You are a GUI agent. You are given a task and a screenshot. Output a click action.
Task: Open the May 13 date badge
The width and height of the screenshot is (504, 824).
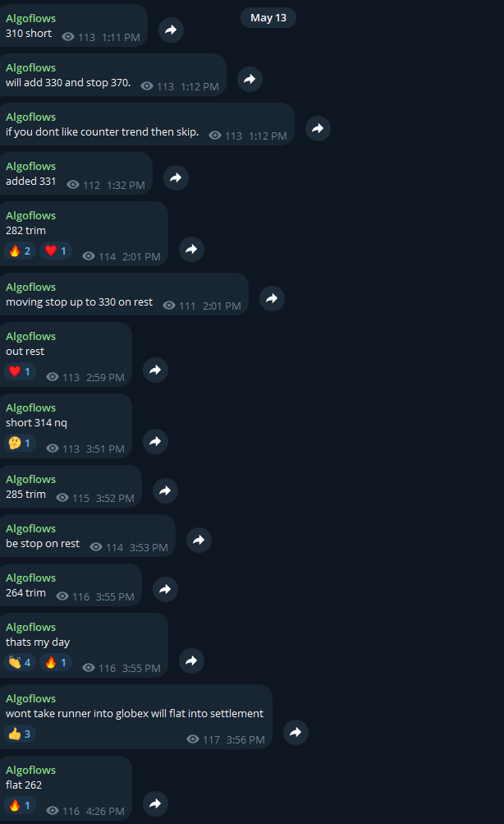coord(268,18)
